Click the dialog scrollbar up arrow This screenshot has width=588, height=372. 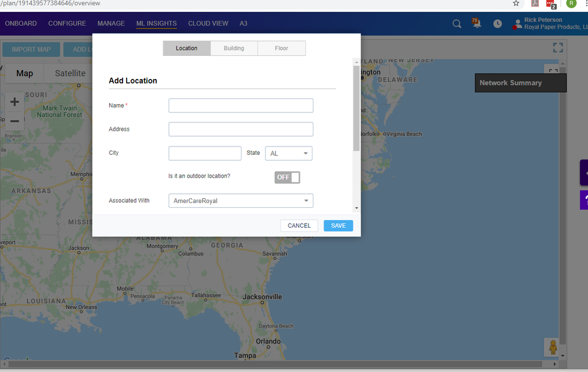[x=356, y=62]
